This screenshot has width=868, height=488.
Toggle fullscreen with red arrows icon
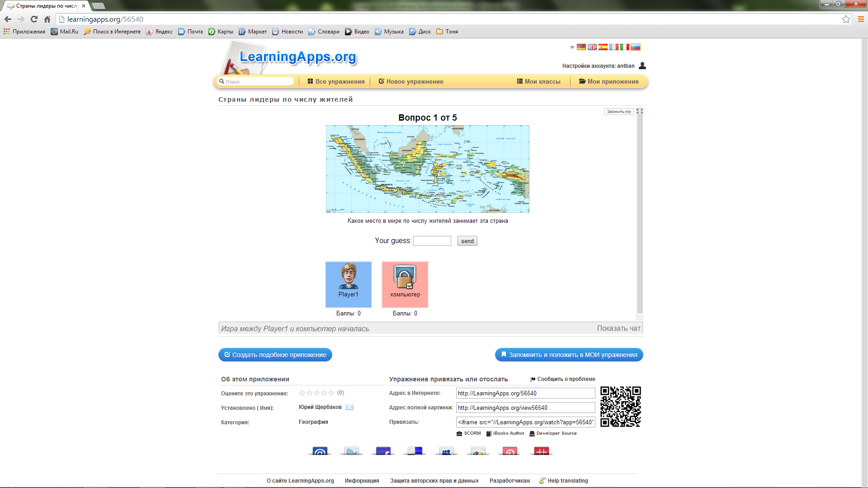pos(640,111)
